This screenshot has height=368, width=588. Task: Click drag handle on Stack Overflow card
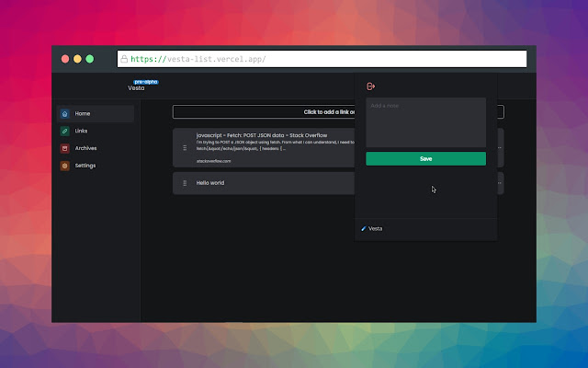185,148
